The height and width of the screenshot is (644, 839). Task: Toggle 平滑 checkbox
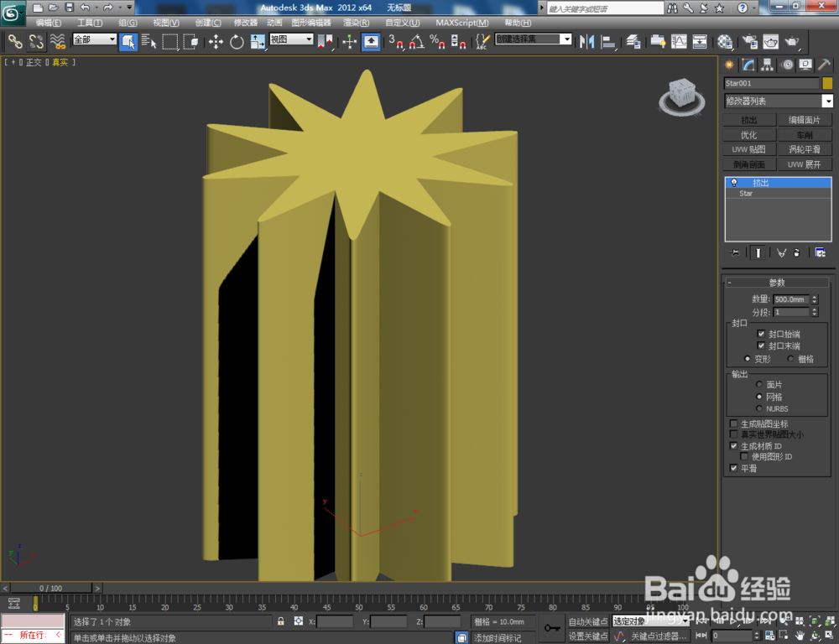[733, 468]
